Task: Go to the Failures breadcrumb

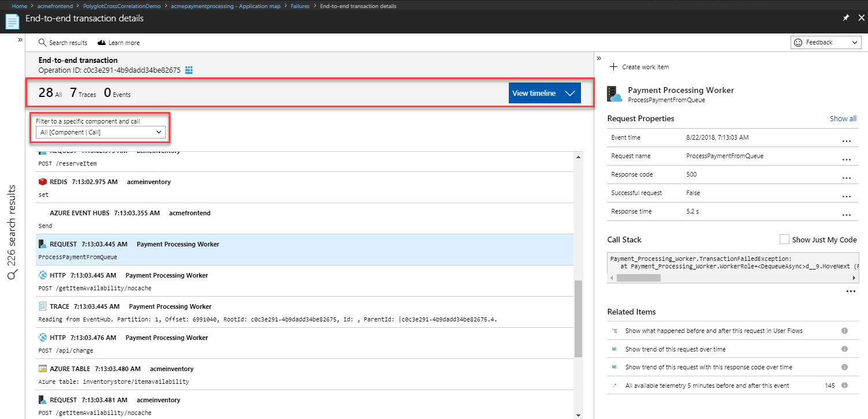Action: point(300,6)
